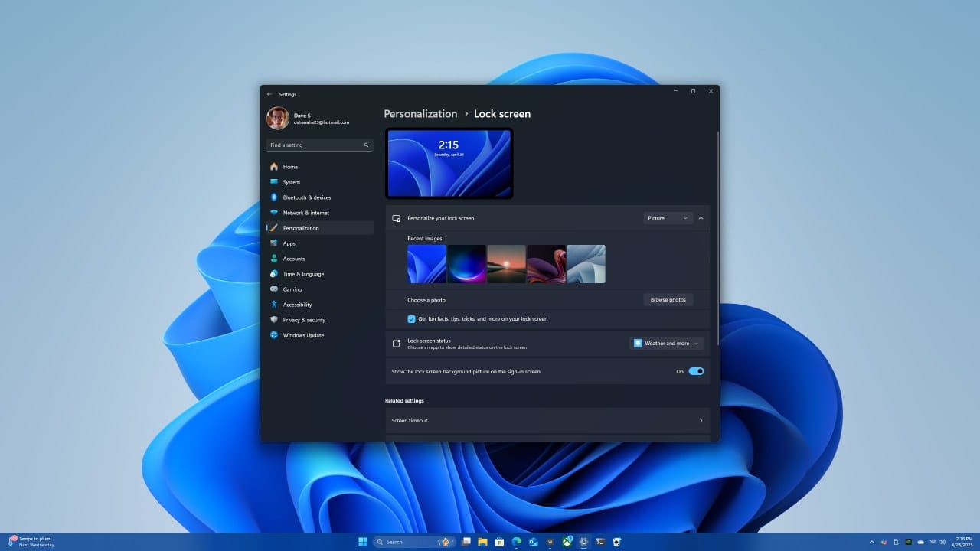Collapse the Personalize your lock screen section
Screen dimensions: 980x551
click(x=701, y=217)
